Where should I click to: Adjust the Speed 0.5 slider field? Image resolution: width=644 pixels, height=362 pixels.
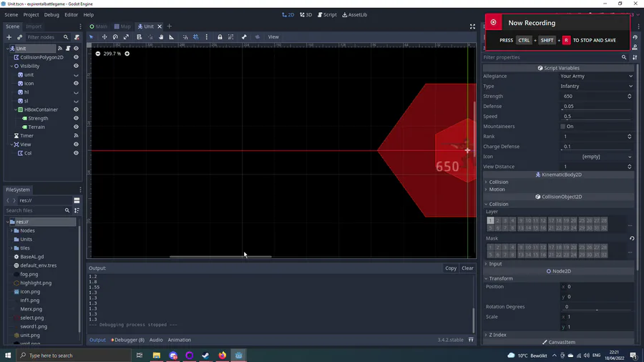pos(596,117)
